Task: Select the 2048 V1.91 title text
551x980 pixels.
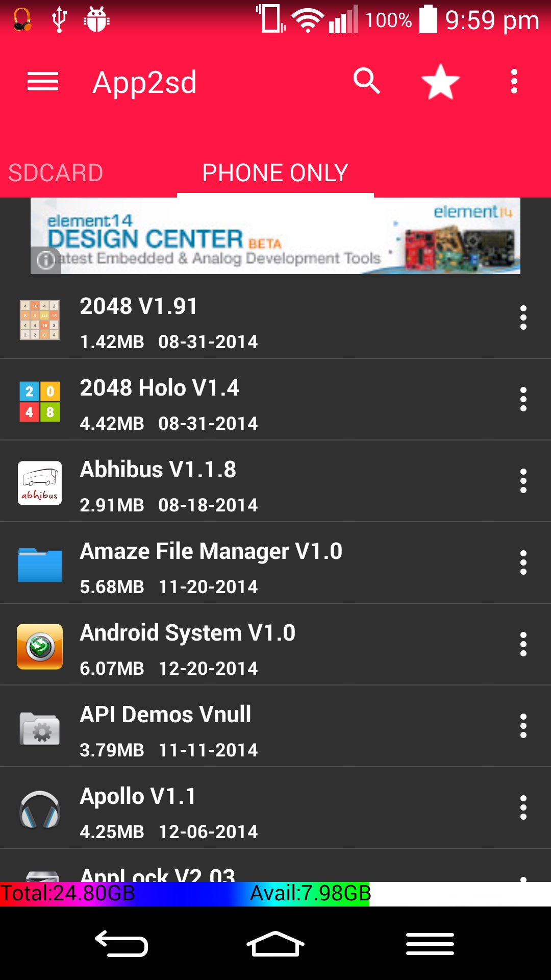Action: tap(138, 306)
